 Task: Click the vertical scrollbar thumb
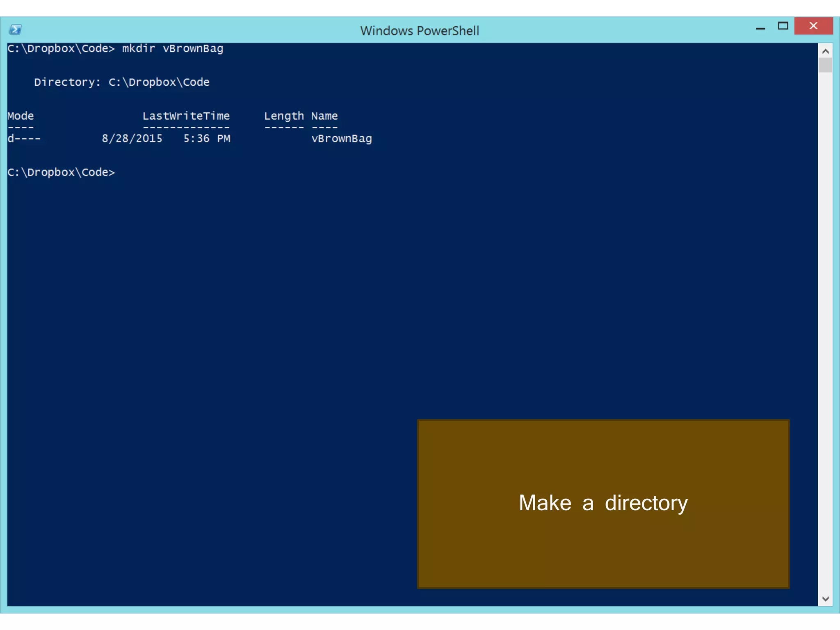pyautogui.click(x=825, y=66)
